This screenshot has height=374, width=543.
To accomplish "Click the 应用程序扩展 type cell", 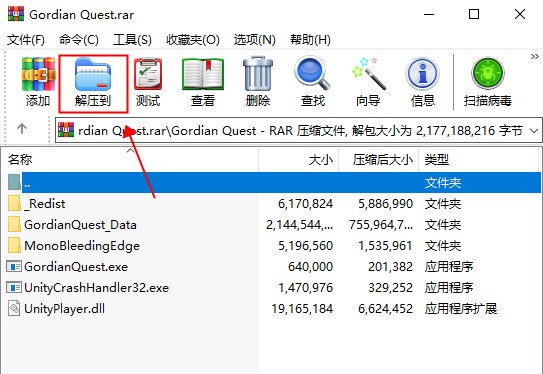I will coord(461,309).
